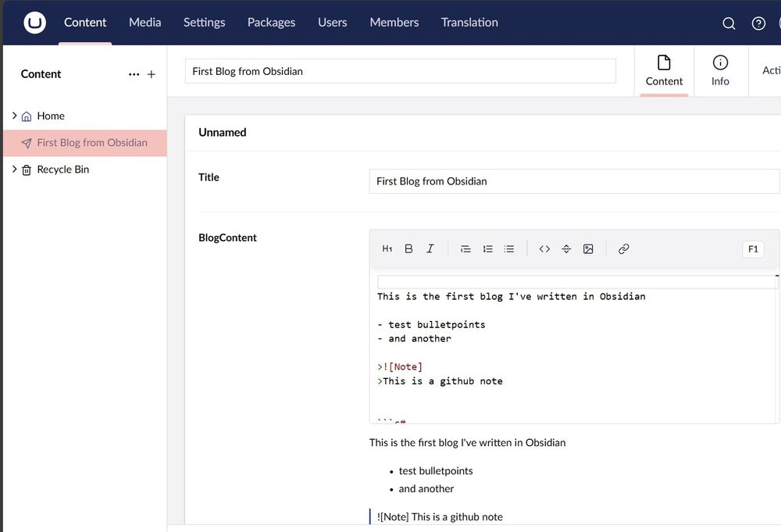This screenshot has width=781, height=532.
Task: Open the Media section
Action: click(145, 23)
